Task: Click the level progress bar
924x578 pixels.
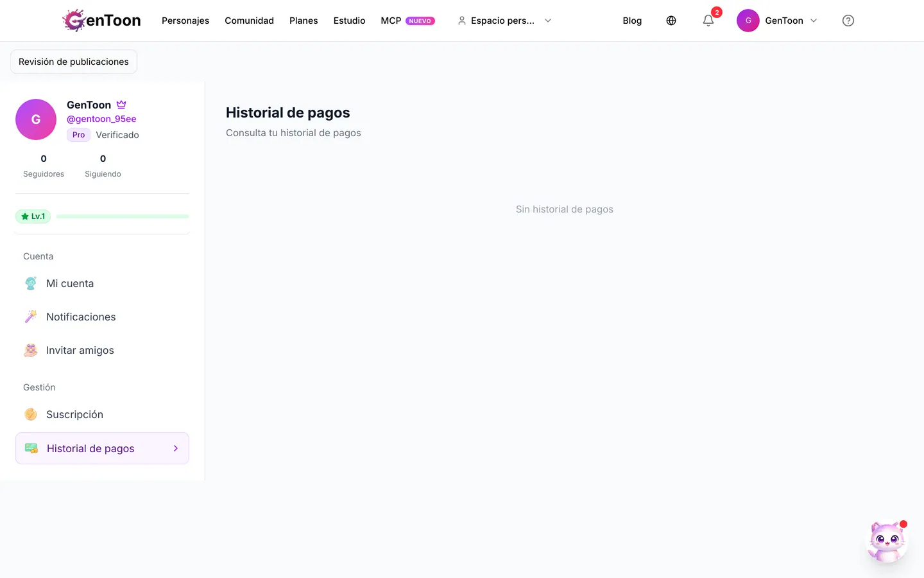Action: [123, 216]
